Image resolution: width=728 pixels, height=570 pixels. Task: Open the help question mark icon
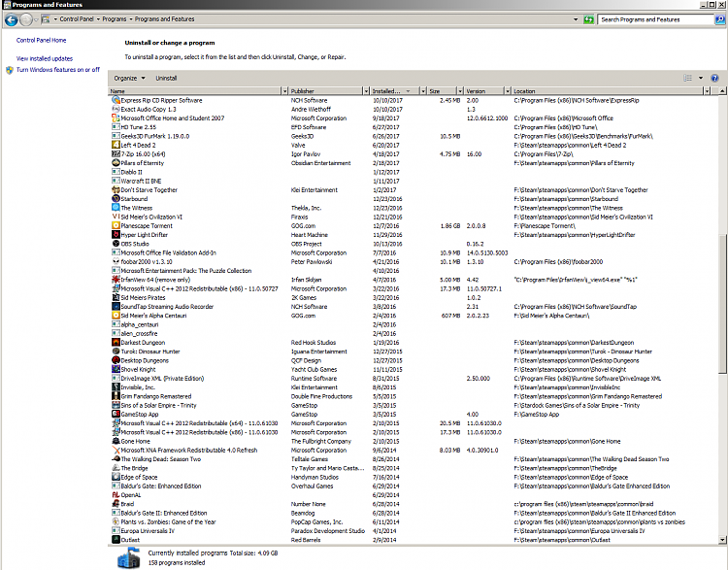715,78
